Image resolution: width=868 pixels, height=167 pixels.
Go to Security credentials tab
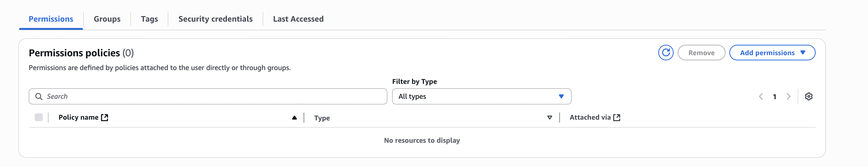point(215,19)
